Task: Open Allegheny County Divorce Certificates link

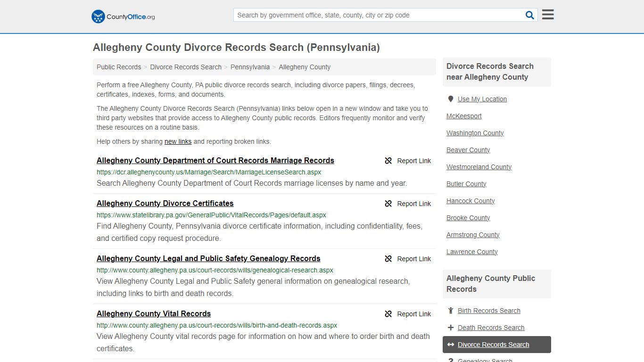Action: (x=165, y=203)
